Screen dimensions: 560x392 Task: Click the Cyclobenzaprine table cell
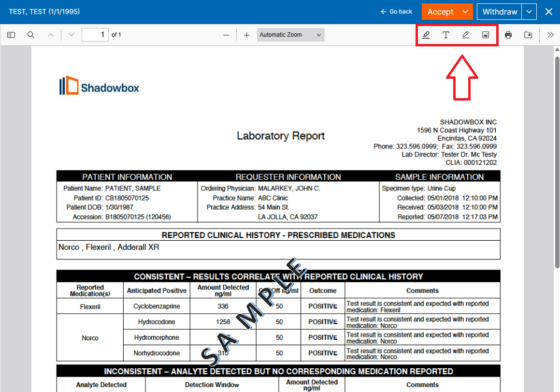[157, 306]
